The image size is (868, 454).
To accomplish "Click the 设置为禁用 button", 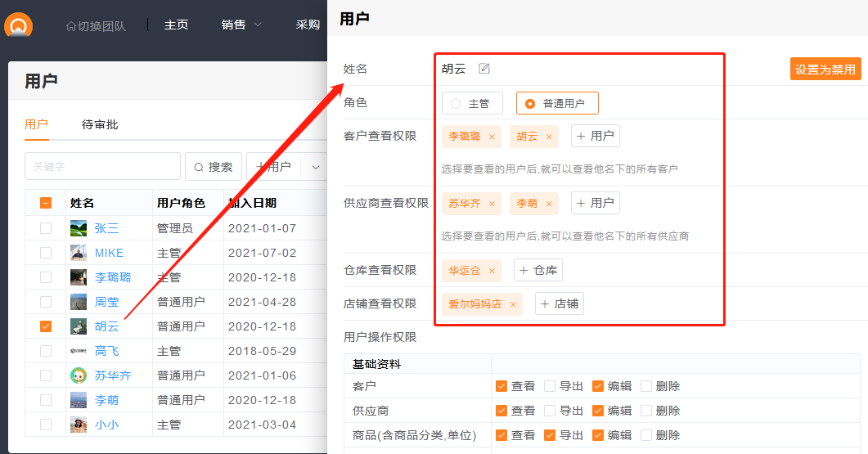I will [x=825, y=70].
